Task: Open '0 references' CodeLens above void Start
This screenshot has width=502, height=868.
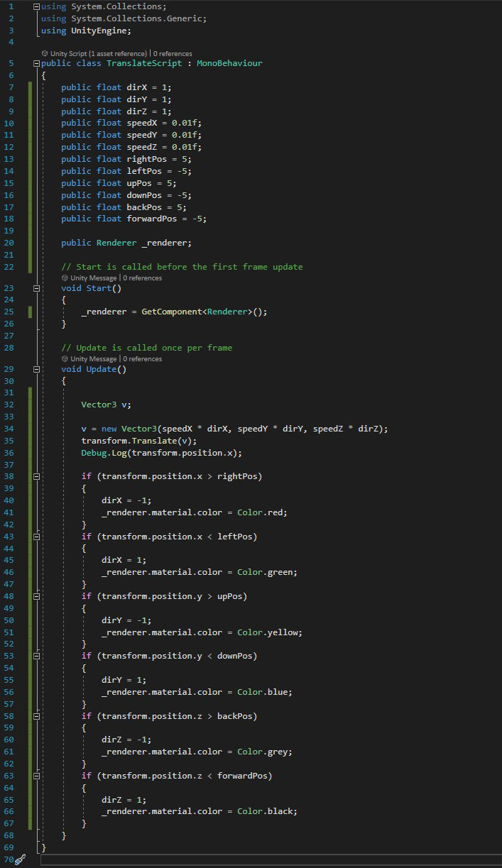Action: [x=142, y=278]
